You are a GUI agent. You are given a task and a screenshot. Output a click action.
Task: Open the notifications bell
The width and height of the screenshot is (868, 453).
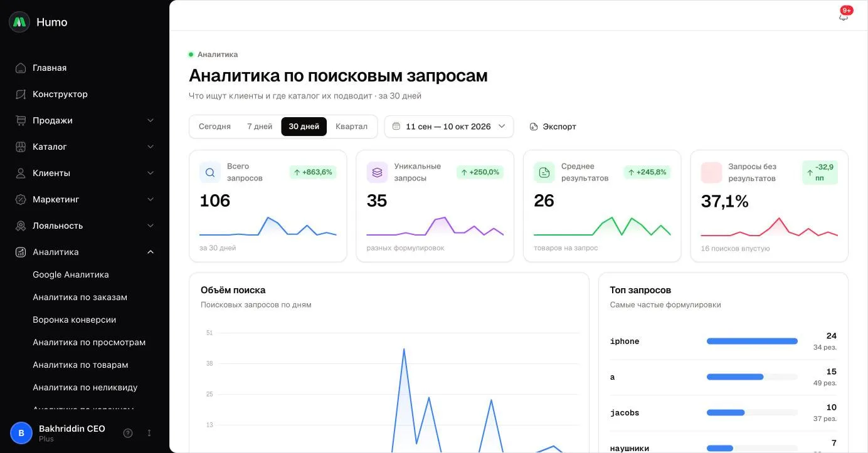coord(844,16)
